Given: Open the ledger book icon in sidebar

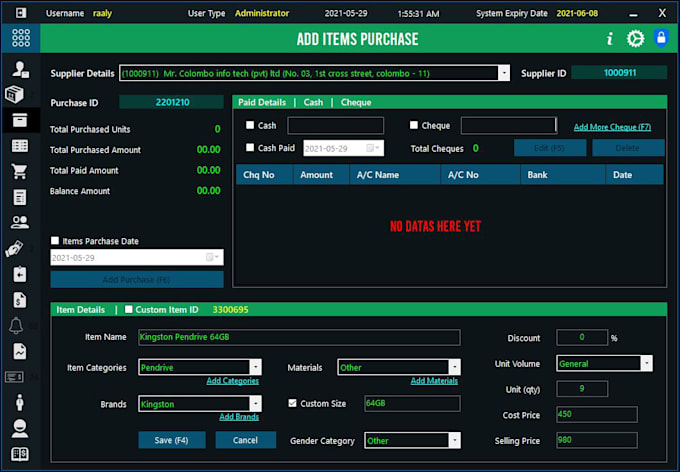Looking at the screenshot, I should [x=20, y=454].
